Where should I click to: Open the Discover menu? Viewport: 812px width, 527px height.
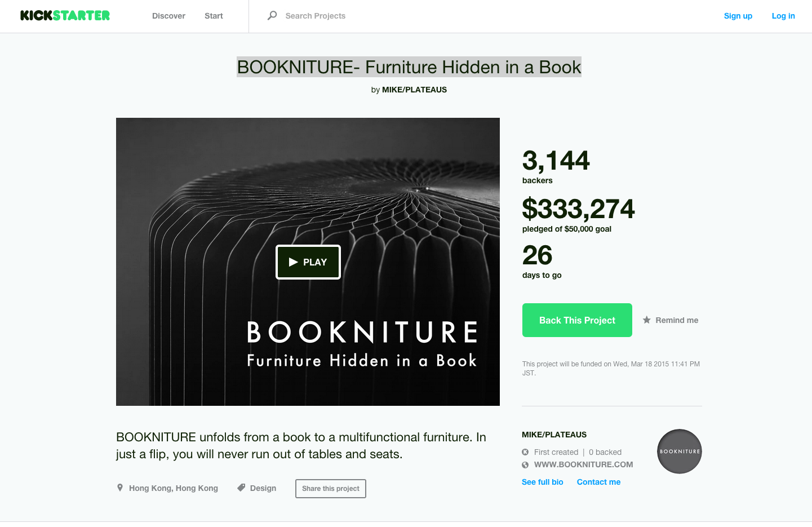pos(168,16)
